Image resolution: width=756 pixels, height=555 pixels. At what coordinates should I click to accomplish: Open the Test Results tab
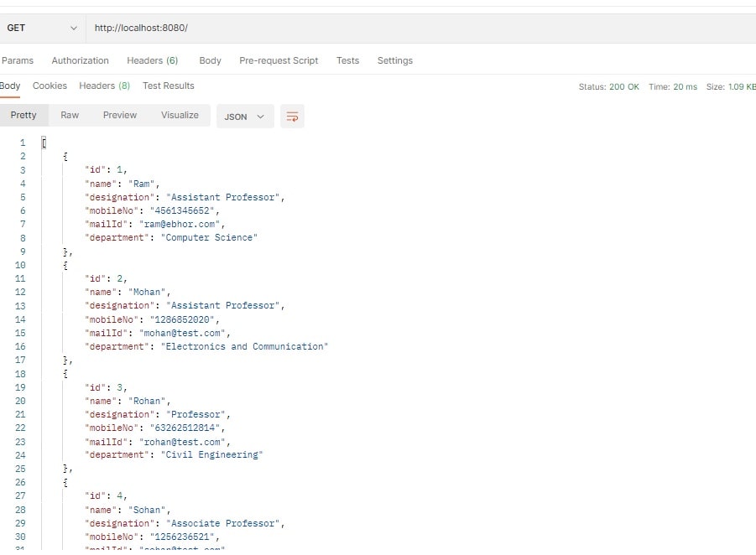[168, 86]
